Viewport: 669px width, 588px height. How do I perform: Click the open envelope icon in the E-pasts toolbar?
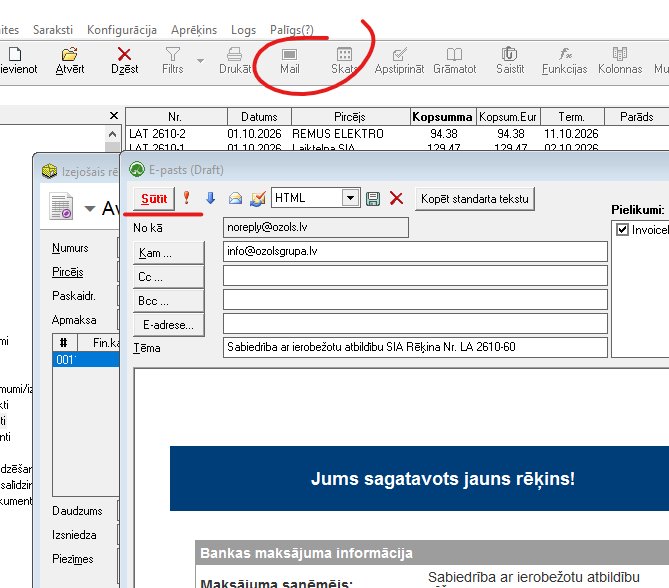pyautogui.click(x=235, y=198)
